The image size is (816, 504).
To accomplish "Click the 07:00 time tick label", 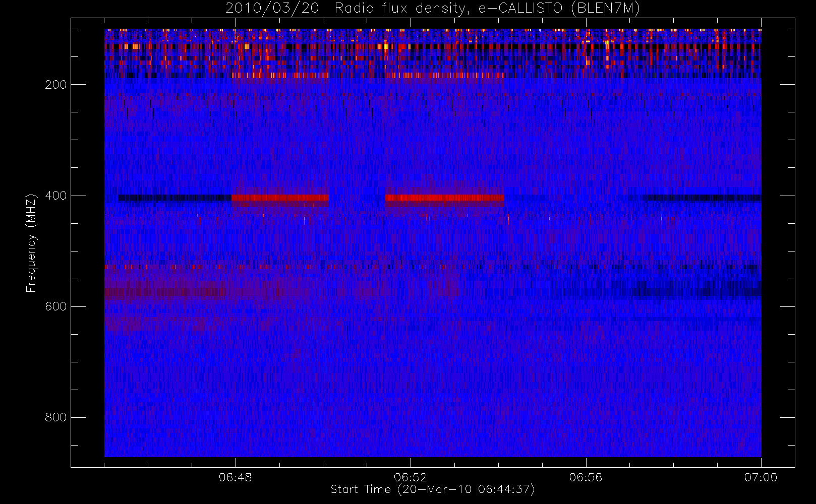I will pos(761,477).
